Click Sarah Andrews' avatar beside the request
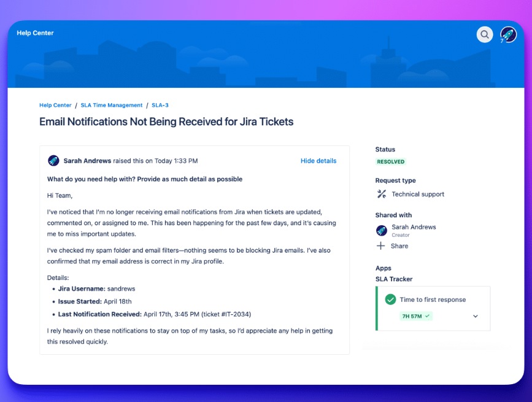 click(53, 161)
